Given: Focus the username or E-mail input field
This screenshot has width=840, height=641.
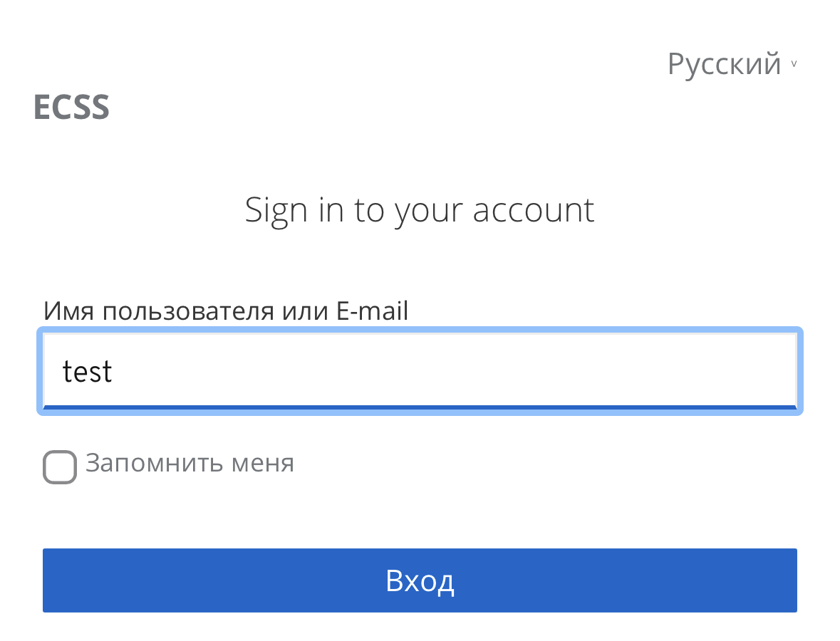Looking at the screenshot, I should [419, 370].
